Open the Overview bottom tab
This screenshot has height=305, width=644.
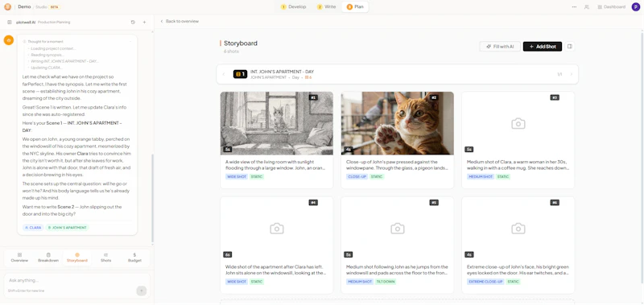[x=19, y=258]
